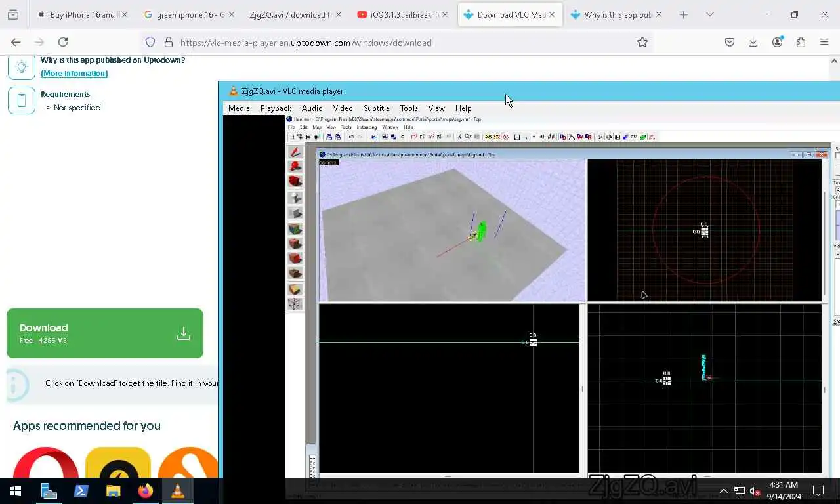Bookmark this page with the star
This screenshot has width=840, height=504.
pos(642,42)
